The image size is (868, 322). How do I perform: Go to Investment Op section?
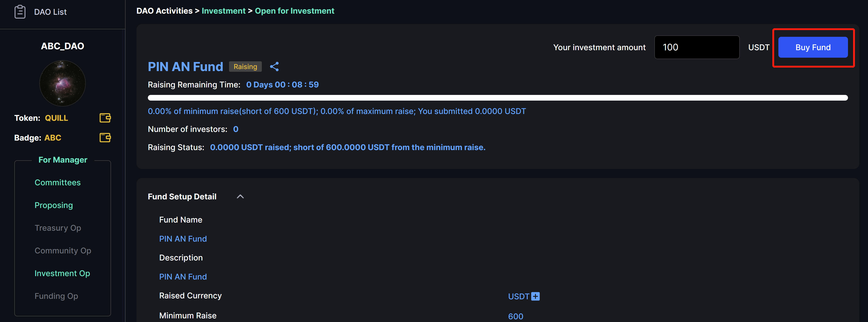tap(62, 273)
